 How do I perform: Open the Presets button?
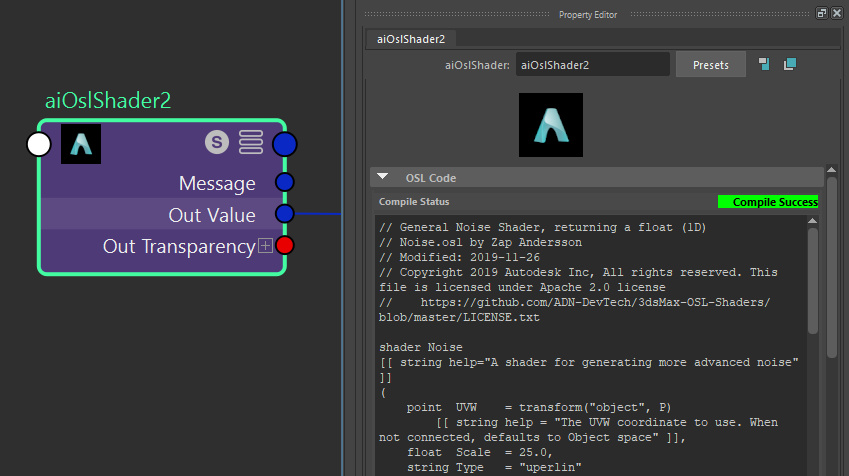(710, 64)
